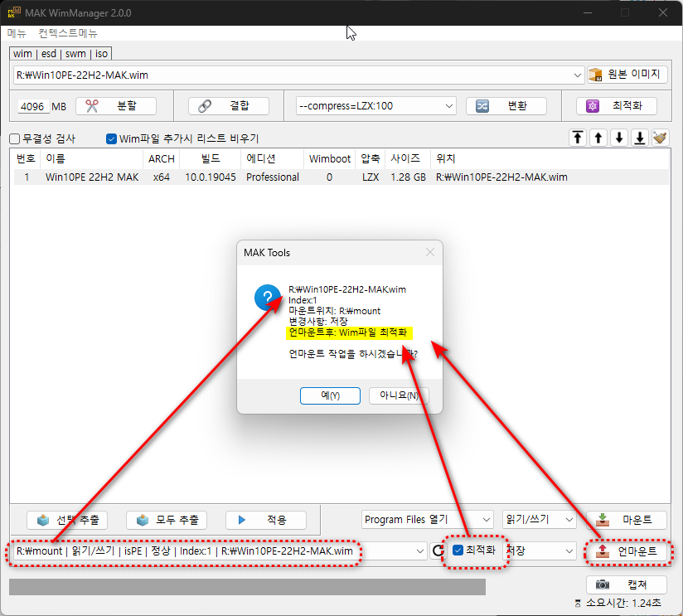Click the refresh mount list icon
This screenshot has height=616, width=683.
point(438,551)
